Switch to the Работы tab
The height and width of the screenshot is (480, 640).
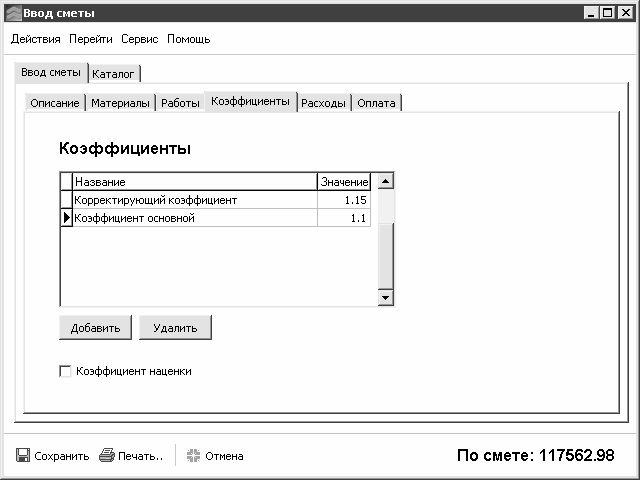(180, 103)
